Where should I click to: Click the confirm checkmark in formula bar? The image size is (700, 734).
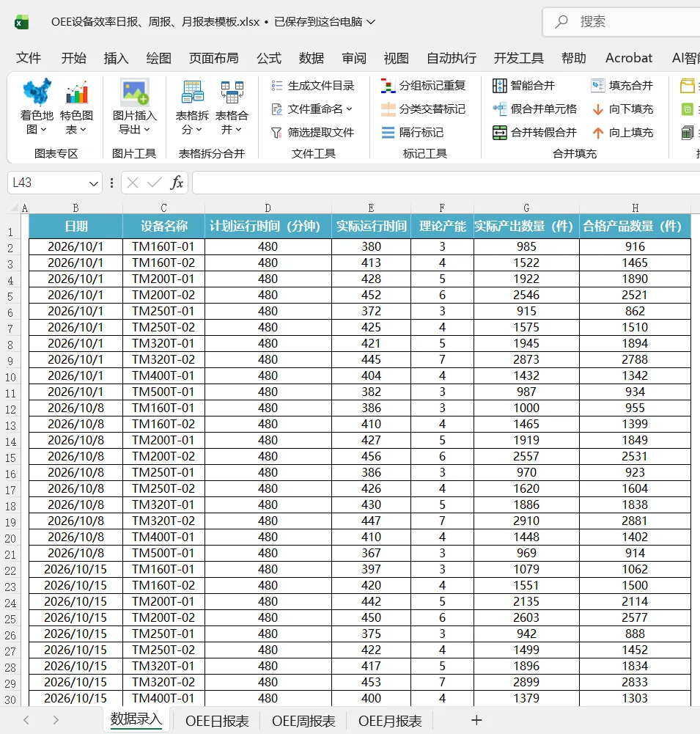154,183
